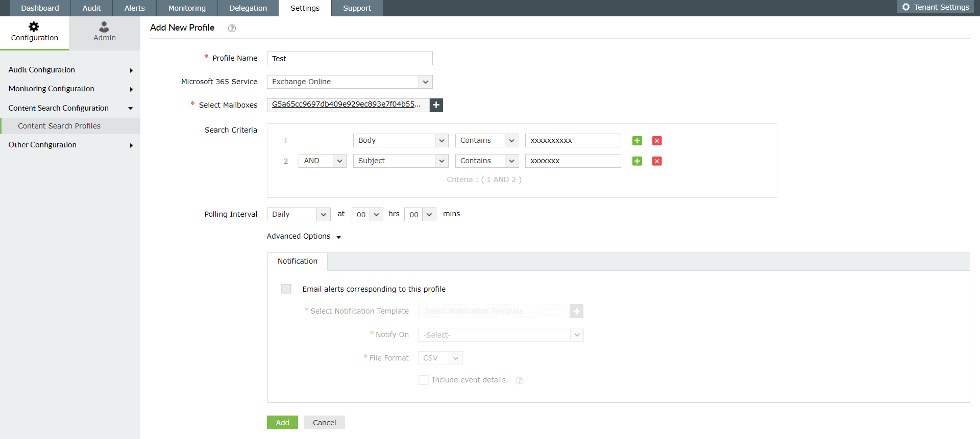Click the Cancel button
The height and width of the screenshot is (439, 980).
click(325, 423)
